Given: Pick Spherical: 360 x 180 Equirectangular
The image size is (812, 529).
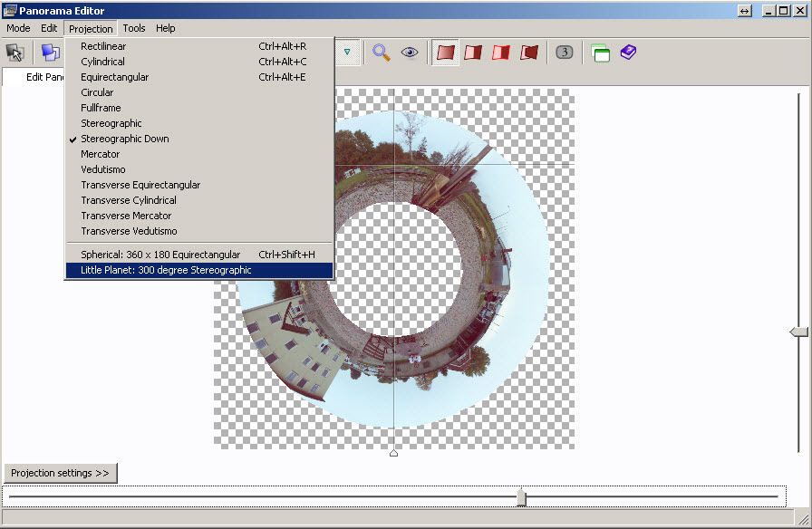Looking at the screenshot, I should coord(160,255).
